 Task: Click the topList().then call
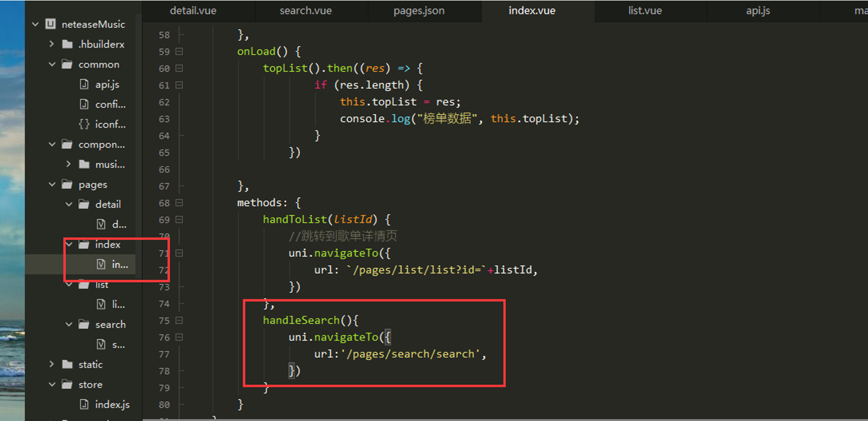click(x=308, y=68)
